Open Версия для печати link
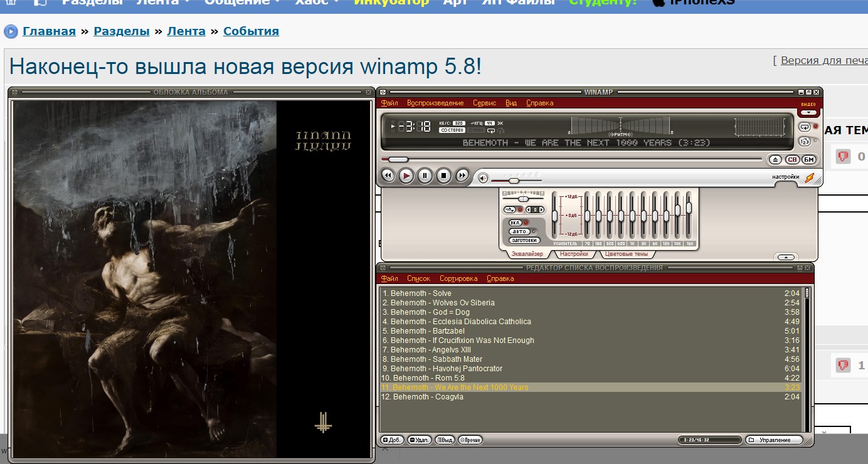The image size is (868, 464). pos(824,60)
